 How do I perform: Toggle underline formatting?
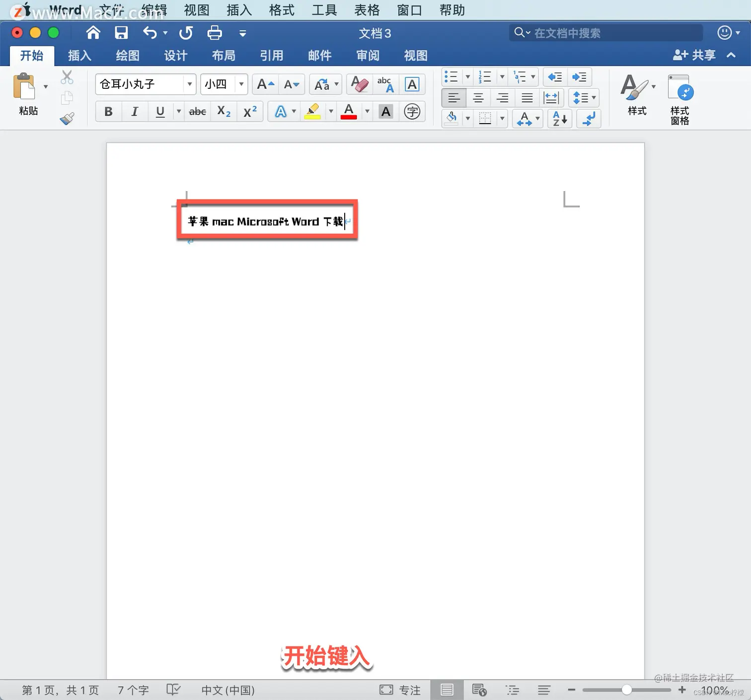coord(160,112)
